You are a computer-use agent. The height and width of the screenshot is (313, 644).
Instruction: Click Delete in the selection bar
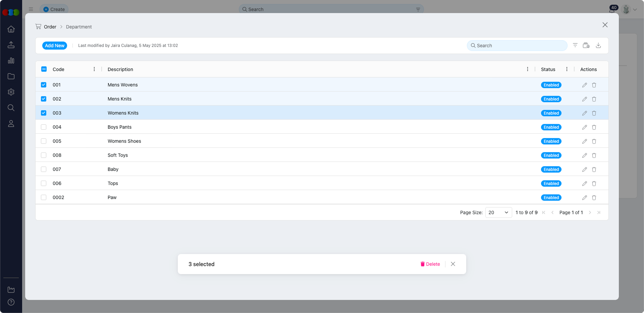tap(430, 264)
